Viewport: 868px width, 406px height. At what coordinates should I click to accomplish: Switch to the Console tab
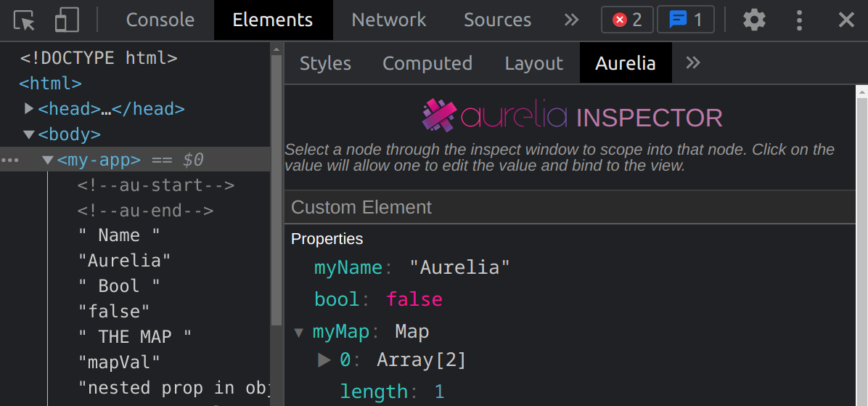pyautogui.click(x=160, y=20)
